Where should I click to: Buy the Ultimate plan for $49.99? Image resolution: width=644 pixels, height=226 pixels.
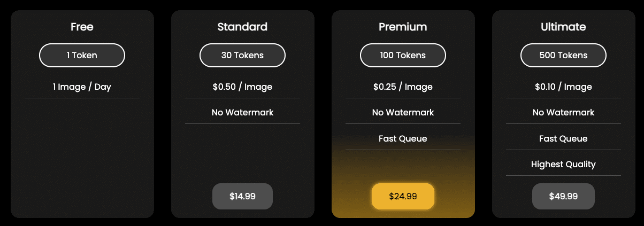coord(563,196)
